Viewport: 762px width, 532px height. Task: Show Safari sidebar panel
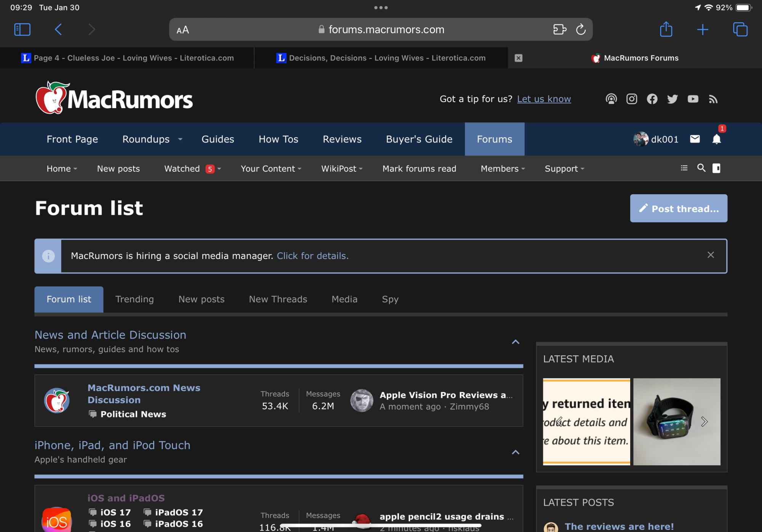(x=22, y=29)
